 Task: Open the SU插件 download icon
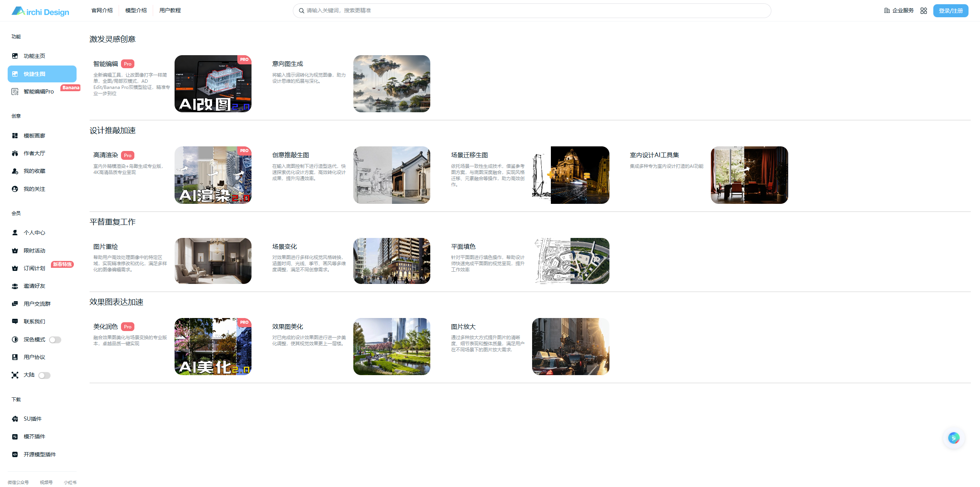point(15,419)
